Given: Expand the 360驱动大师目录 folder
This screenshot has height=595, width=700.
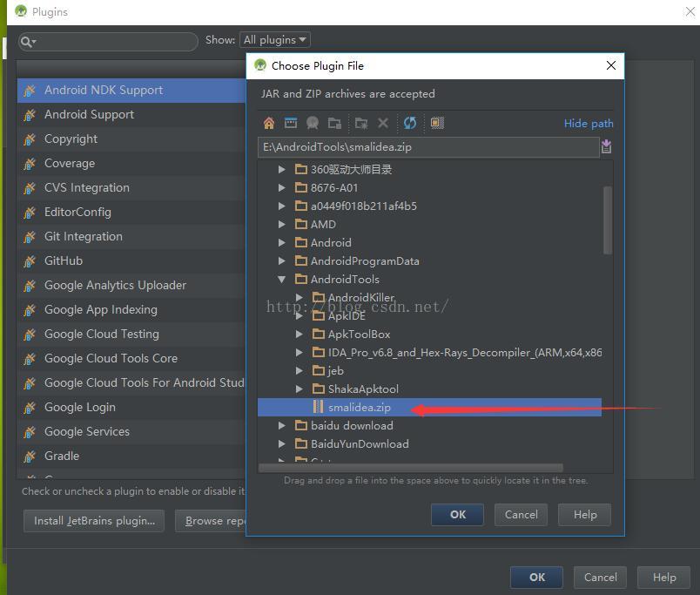Looking at the screenshot, I should [282, 169].
